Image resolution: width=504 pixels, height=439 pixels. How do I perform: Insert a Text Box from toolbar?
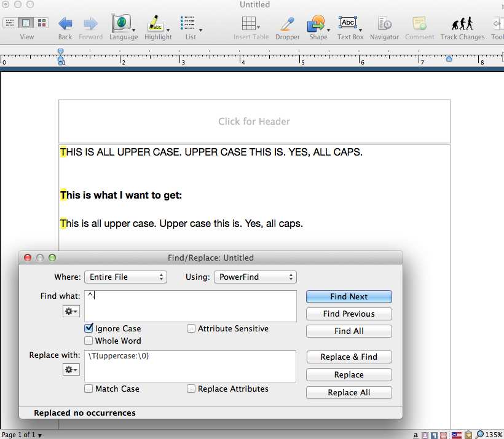pyautogui.click(x=348, y=24)
